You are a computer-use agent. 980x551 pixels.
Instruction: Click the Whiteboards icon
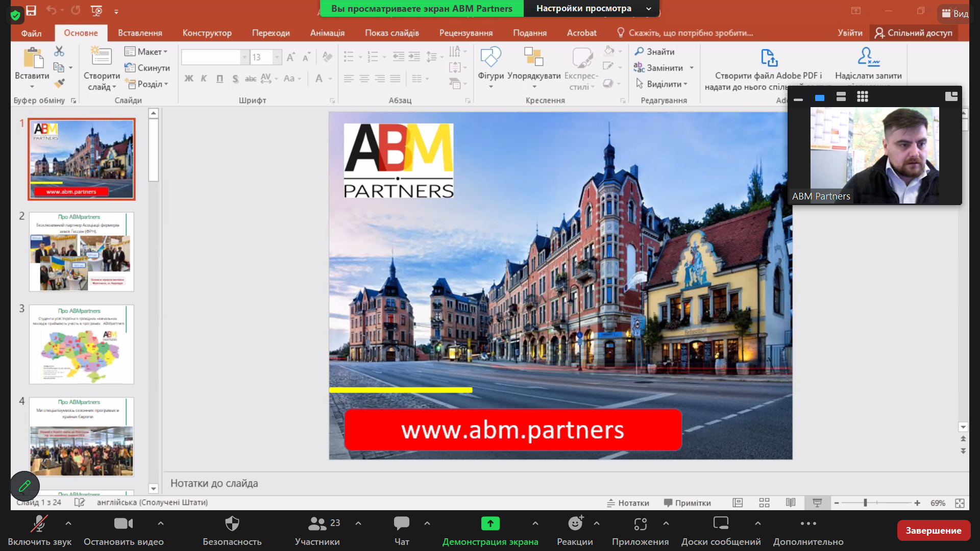click(x=721, y=523)
